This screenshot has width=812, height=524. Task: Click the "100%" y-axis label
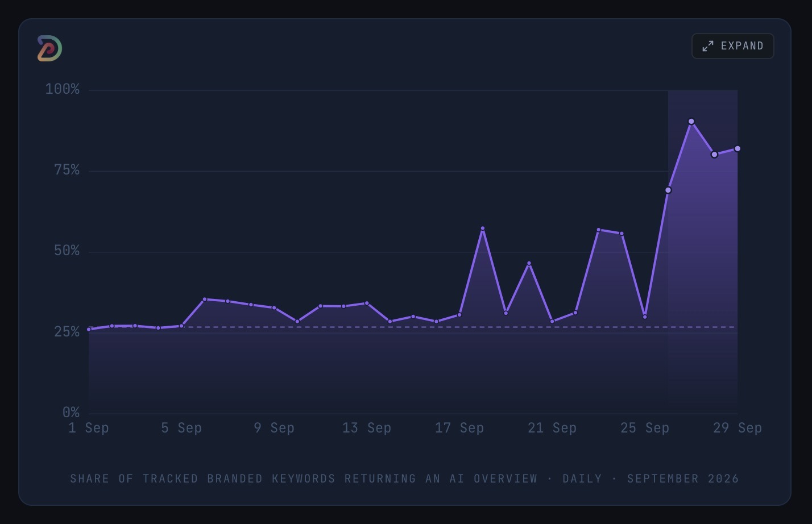tap(63, 90)
